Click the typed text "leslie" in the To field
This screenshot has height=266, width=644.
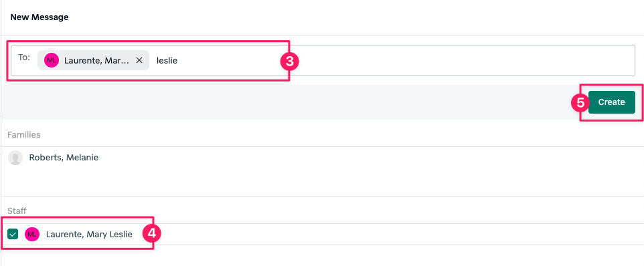(167, 60)
